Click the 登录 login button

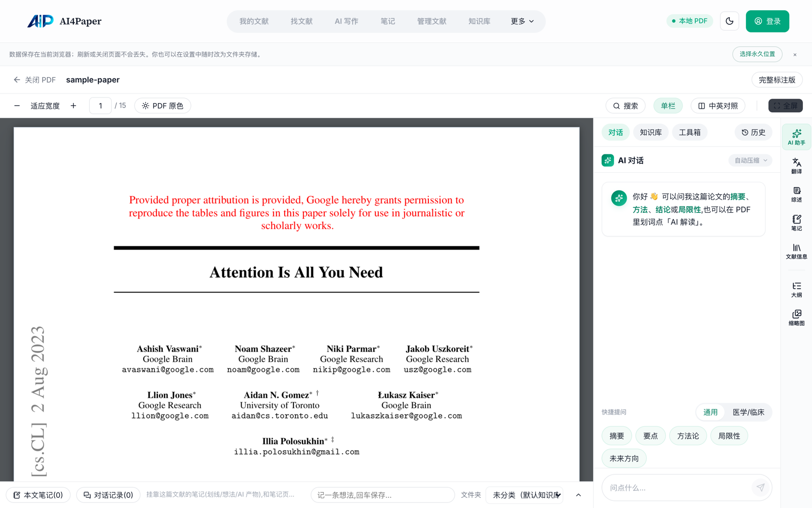click(767, 21)
